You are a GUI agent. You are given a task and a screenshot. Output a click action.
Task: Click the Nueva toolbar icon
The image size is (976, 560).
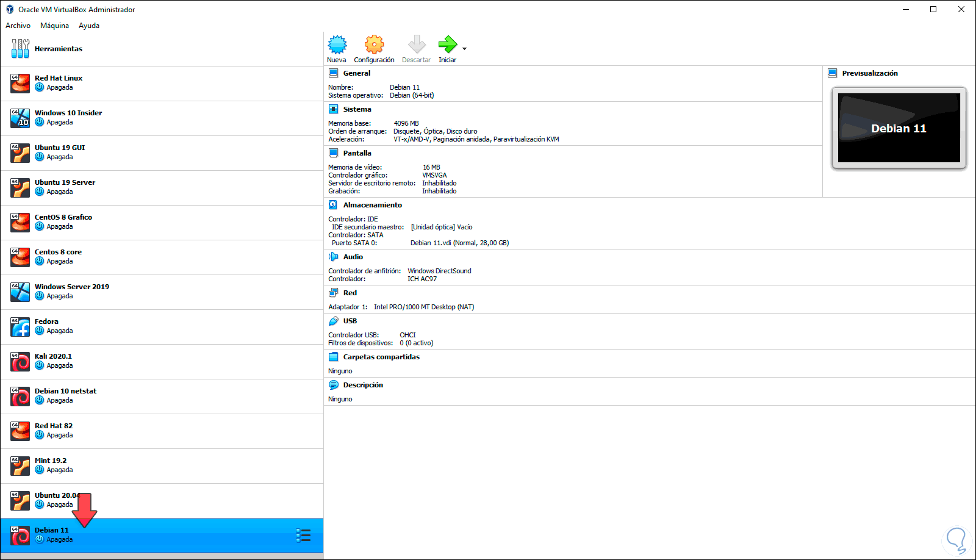click(x=337, y=45)
